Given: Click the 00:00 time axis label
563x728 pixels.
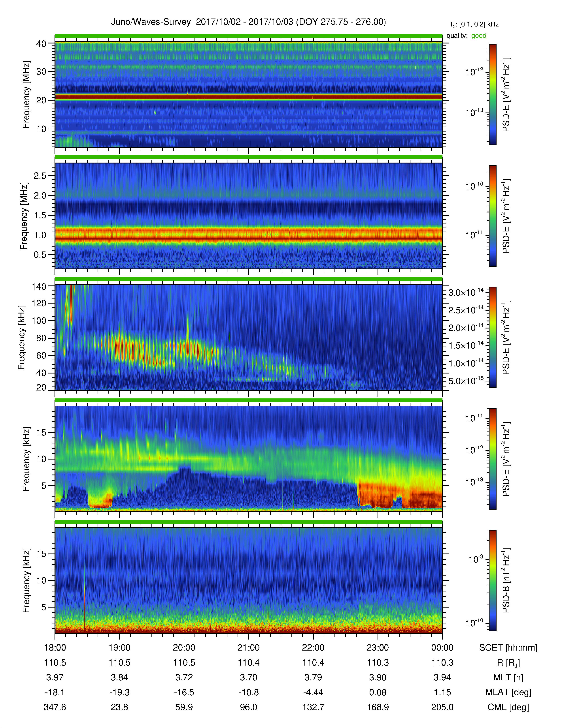Looking at the screenshot, I should click(x=442, y=648).
